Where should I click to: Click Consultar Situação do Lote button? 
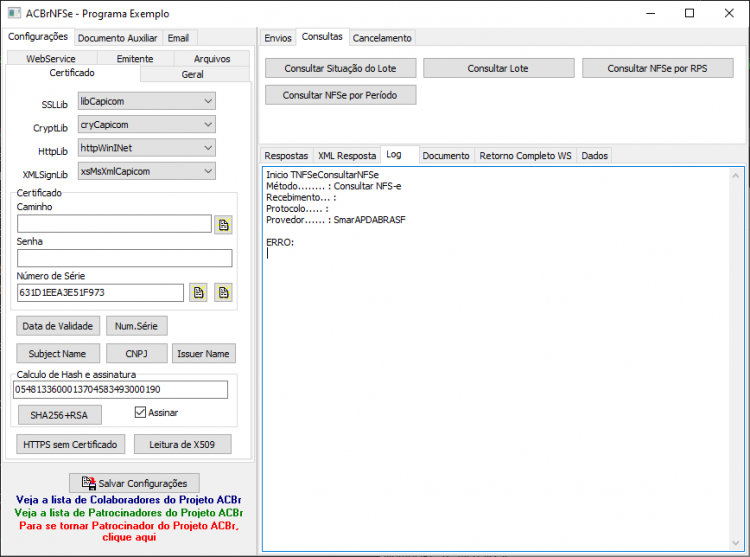click(341, 68)
